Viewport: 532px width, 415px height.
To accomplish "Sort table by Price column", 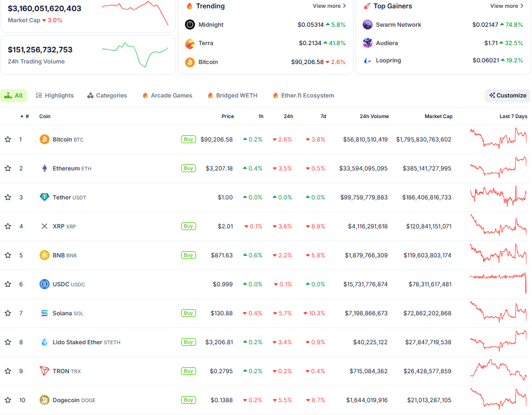I will pos(227,116).
